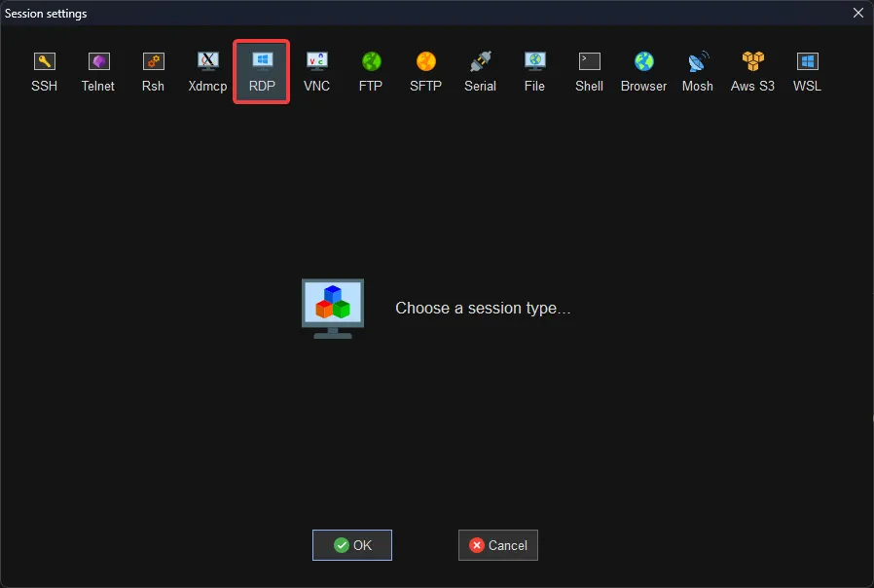Click the colored cubes monitor image
Image resolution: width=874 pixels, height=588 pixels.
click(333, 309)
